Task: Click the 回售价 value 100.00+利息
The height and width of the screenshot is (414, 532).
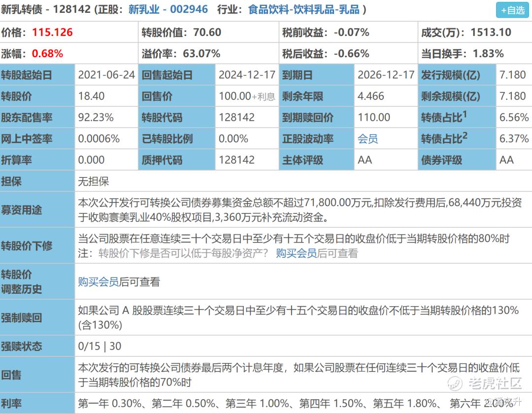Action: coord(247,96)
